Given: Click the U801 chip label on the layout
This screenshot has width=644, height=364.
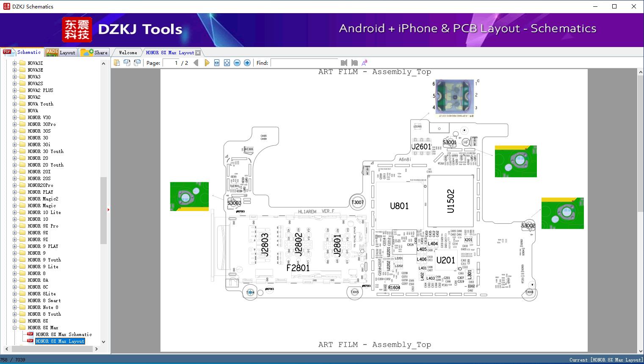Looking at the screenshot, I should click(399, 206).
